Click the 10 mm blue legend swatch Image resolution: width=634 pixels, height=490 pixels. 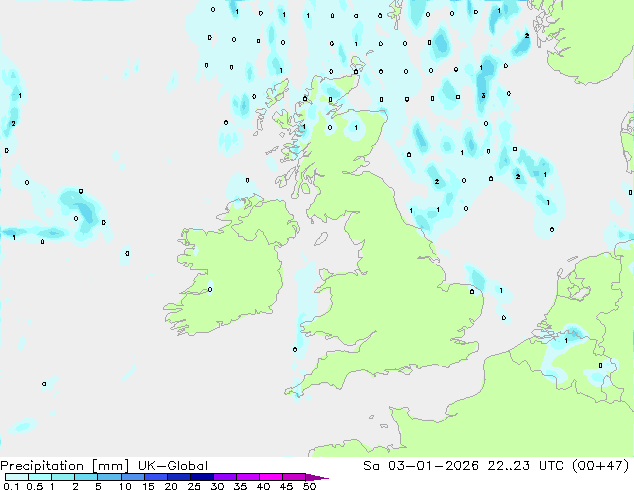tap(134, 478)
